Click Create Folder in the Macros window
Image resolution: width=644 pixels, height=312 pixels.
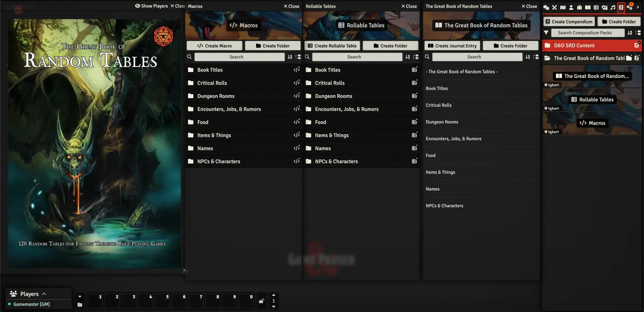pyautogui.click(x=273, y=46)
